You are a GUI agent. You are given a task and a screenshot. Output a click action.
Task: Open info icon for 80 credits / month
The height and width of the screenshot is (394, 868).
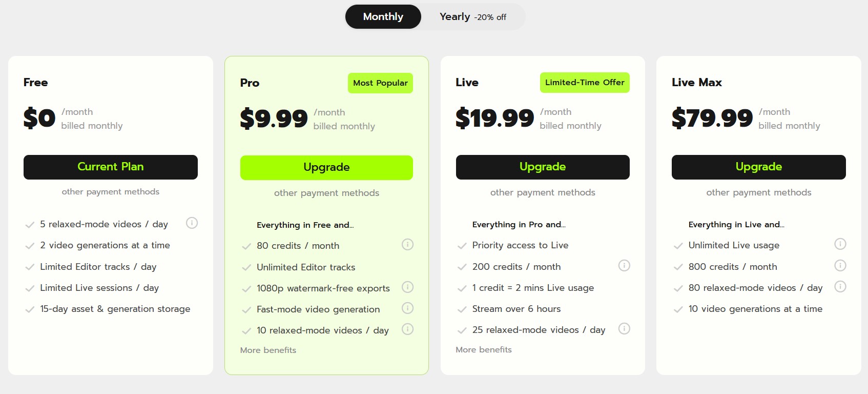coord(407,245)
